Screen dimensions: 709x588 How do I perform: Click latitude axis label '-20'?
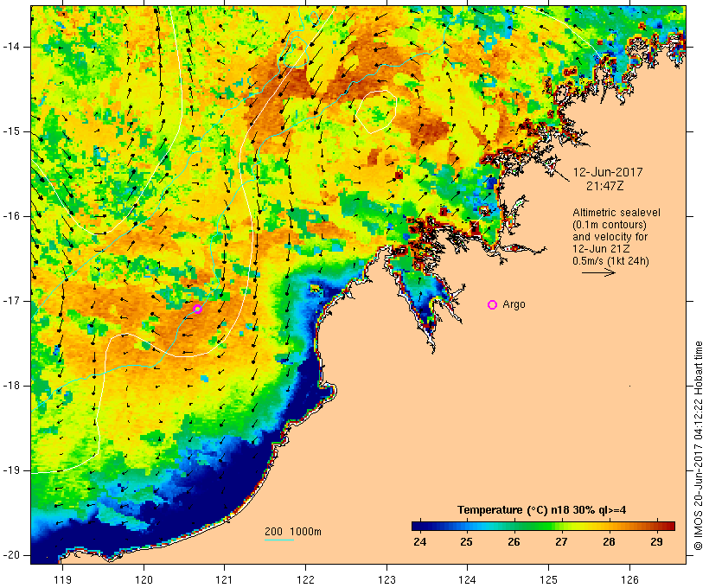point(10,555)
